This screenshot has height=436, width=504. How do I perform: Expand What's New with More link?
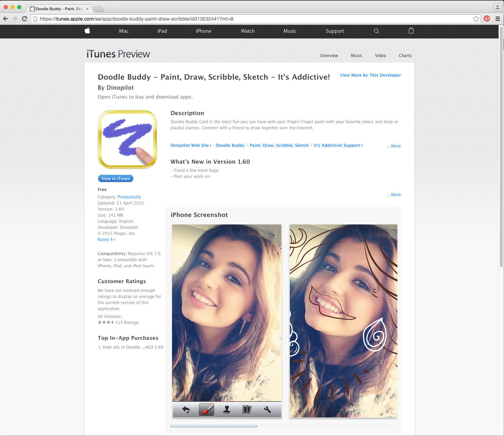tap(394, 195)
